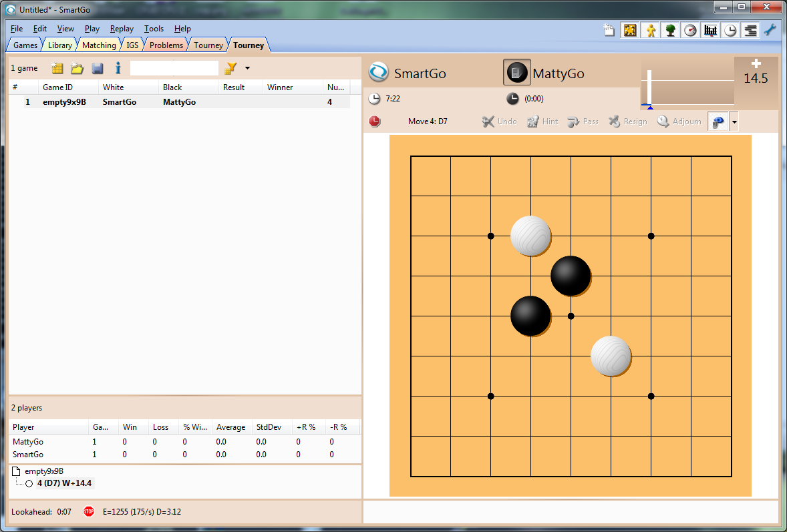Viewport: 787px width, 532px height.
Task: Click the SmartGo swirl logo icon
Action: tap(378, 73)
